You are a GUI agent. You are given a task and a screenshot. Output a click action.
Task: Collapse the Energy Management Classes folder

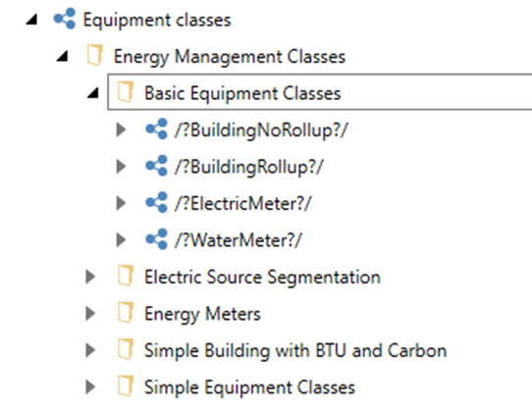click(x=63, y=56)
